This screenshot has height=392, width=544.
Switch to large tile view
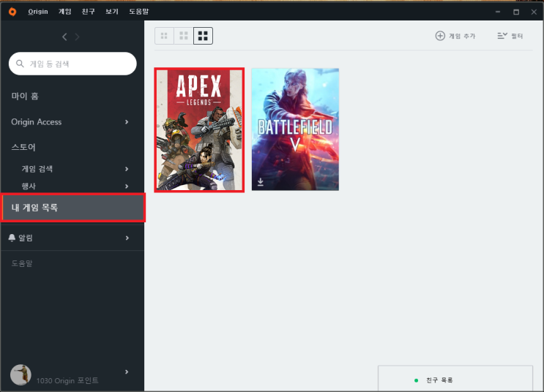point(203,36)
